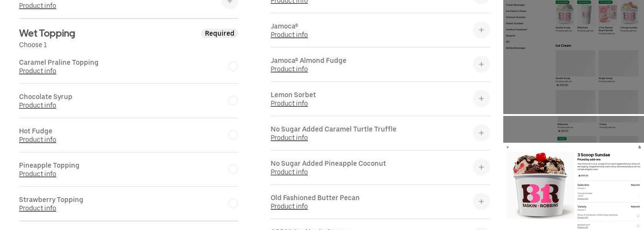
Task: Open Classic Sundaes menu category
Action: (514, 23)
